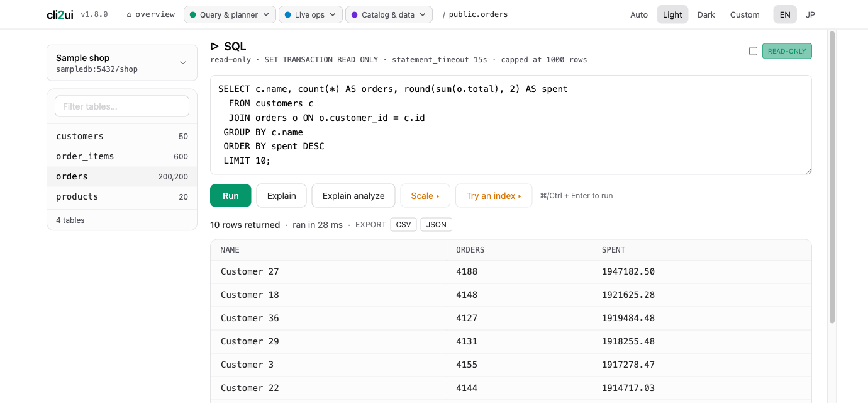Open the Sample shop connection selector
Viewport: 868px width, 403px height.
tap(122, 63)
